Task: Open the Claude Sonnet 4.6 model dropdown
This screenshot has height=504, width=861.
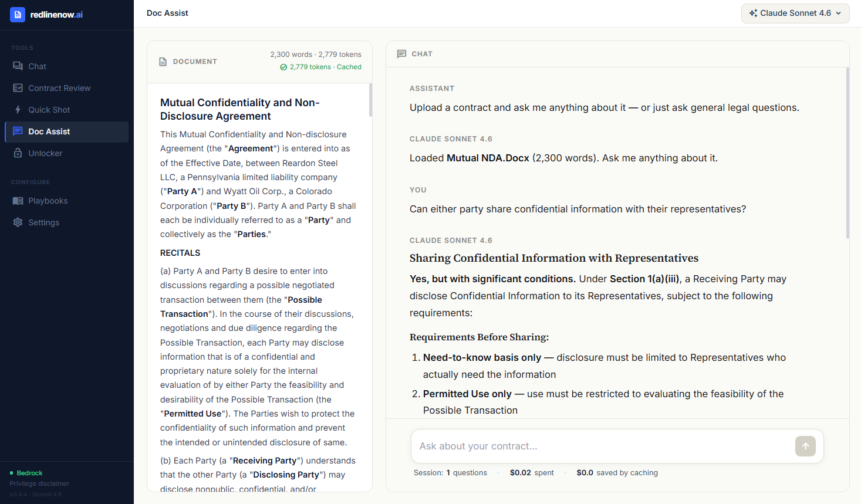Action: tap(795, 13)
